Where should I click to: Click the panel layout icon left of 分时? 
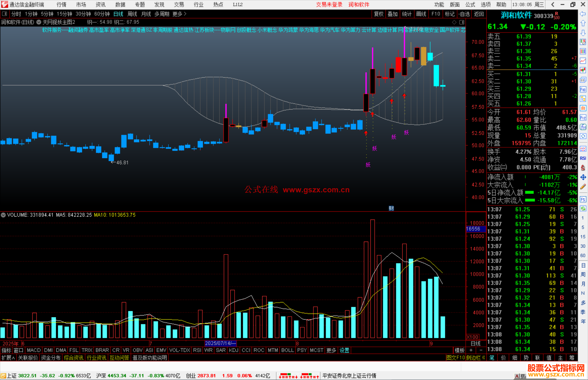tap(5, 14)
